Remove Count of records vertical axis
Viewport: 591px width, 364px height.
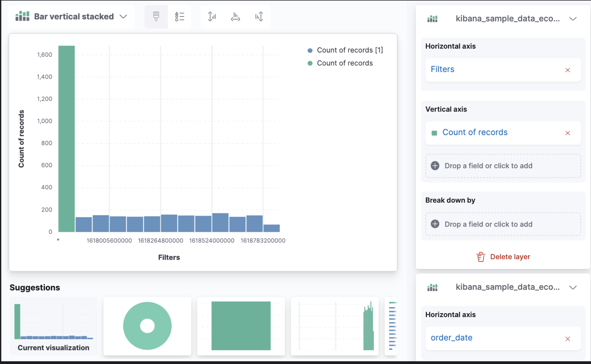pyautogui.click(x=567, y=133)
